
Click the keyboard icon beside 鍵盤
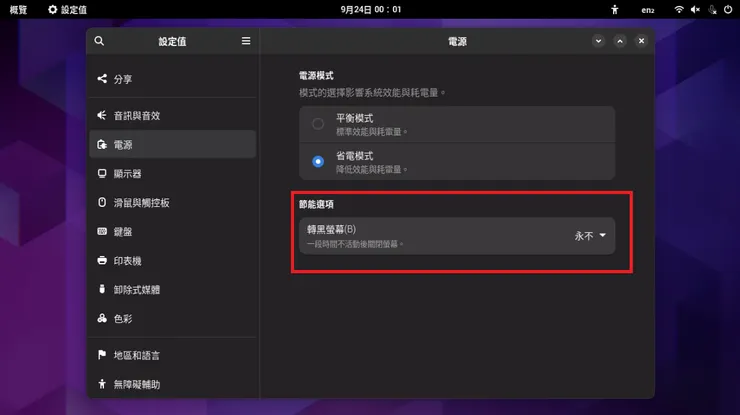102,231
